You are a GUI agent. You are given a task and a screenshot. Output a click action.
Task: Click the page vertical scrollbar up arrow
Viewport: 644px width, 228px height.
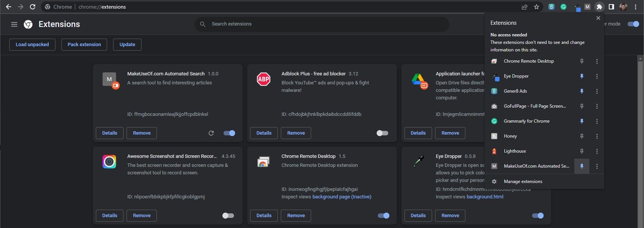(641, 59)
